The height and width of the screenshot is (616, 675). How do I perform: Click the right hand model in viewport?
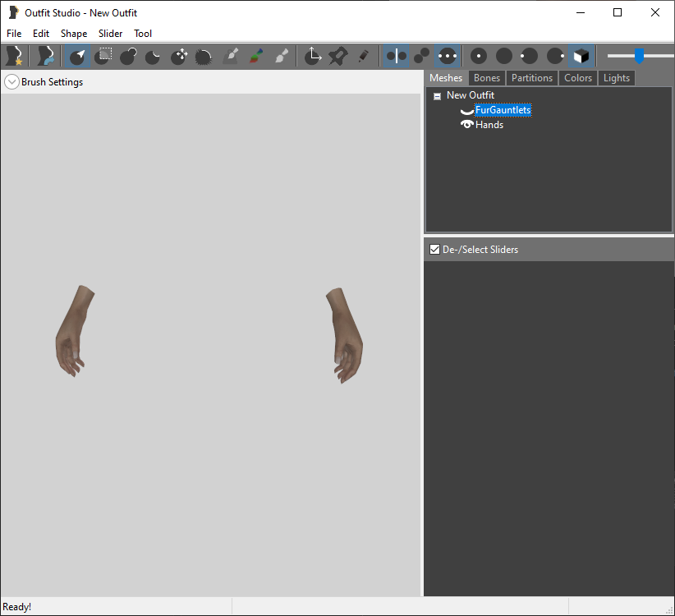345,336
